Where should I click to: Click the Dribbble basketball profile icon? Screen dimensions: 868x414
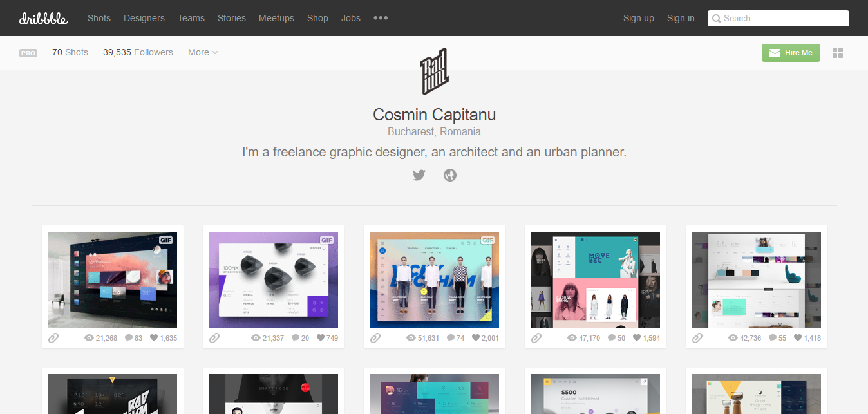pos(450,174)
